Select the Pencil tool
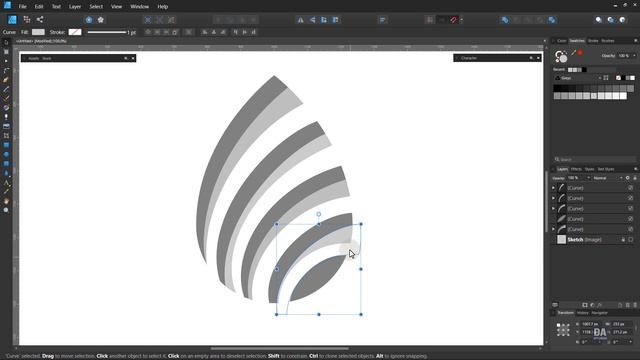Image resolution: width=640 pixels, height=360 pixels. (6, 89)
